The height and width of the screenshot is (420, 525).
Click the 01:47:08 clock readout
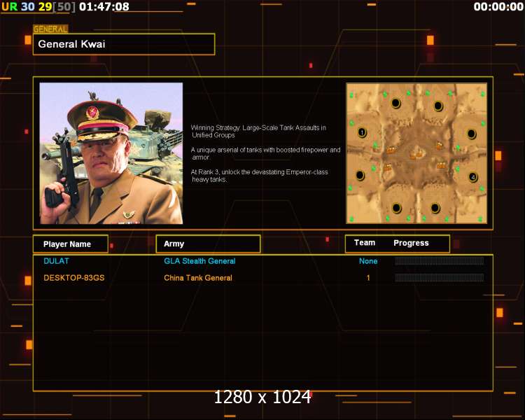[104, 7]
